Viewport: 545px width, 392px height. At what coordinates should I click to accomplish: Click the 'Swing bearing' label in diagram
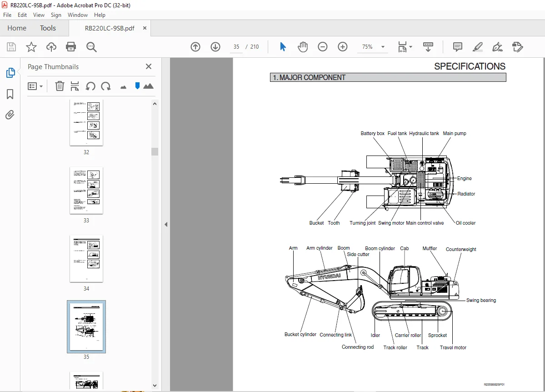click(481, 300)
